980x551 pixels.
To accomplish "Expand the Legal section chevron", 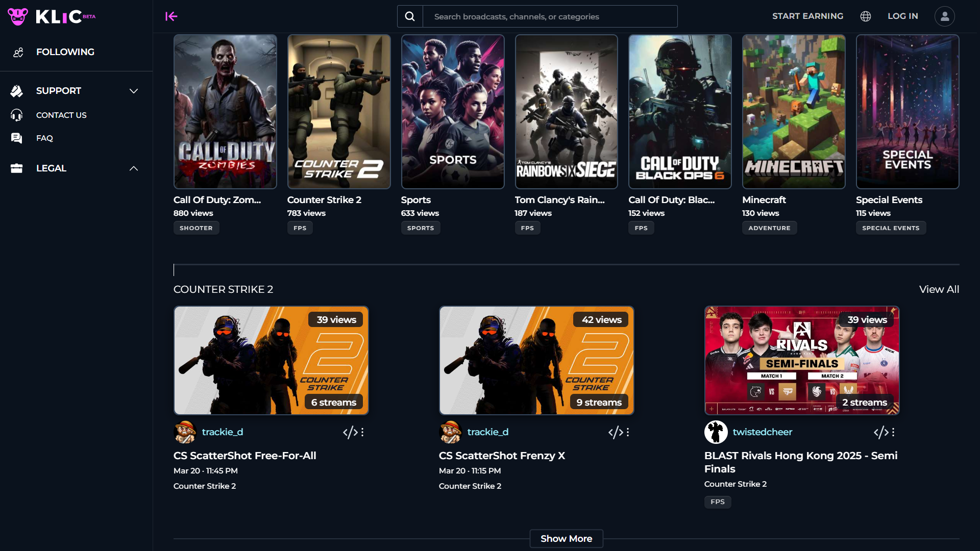I will [134, 168].
